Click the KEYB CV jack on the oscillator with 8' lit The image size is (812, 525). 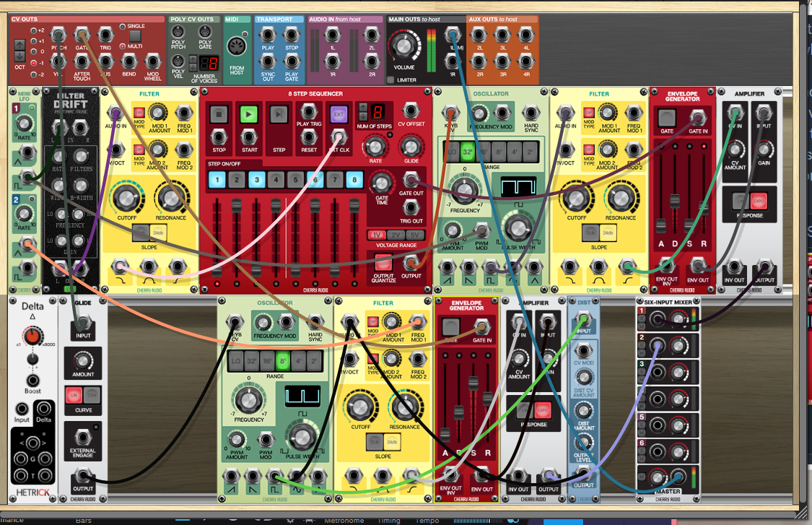(x=235, y=322)
